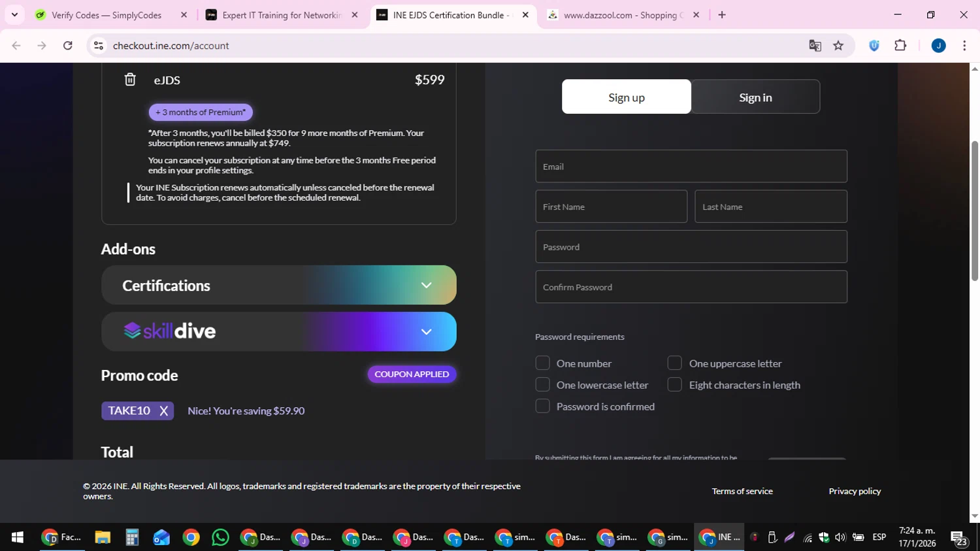The image size is (980, 551).
Task: Switch to Expert IT Training tab
Action: pos(281,15)
